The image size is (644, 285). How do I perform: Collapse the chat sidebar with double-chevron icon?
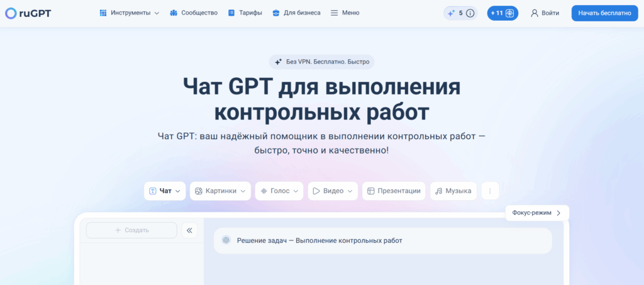click(189, 230)
